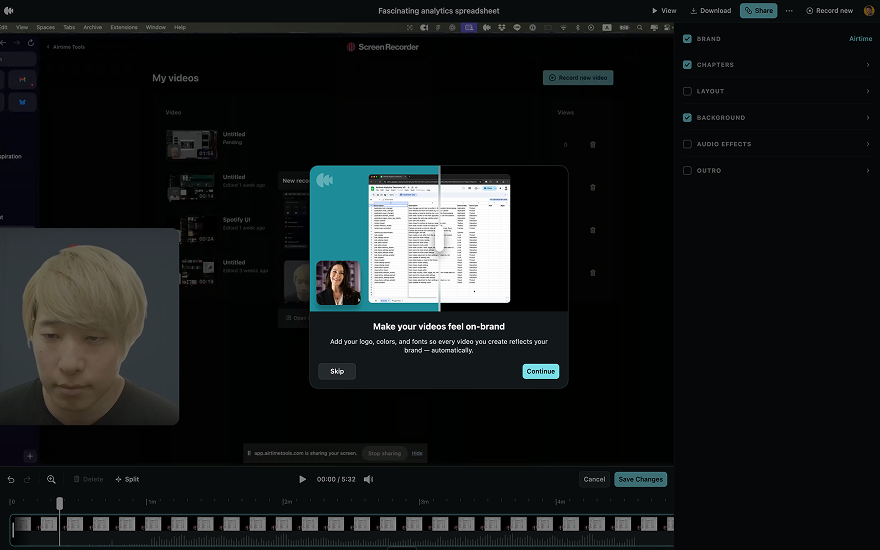Image resolution: width=880 pixels, height=550 pixels.
Task: Click the Download button in header
Action: (x=711, y=10)
